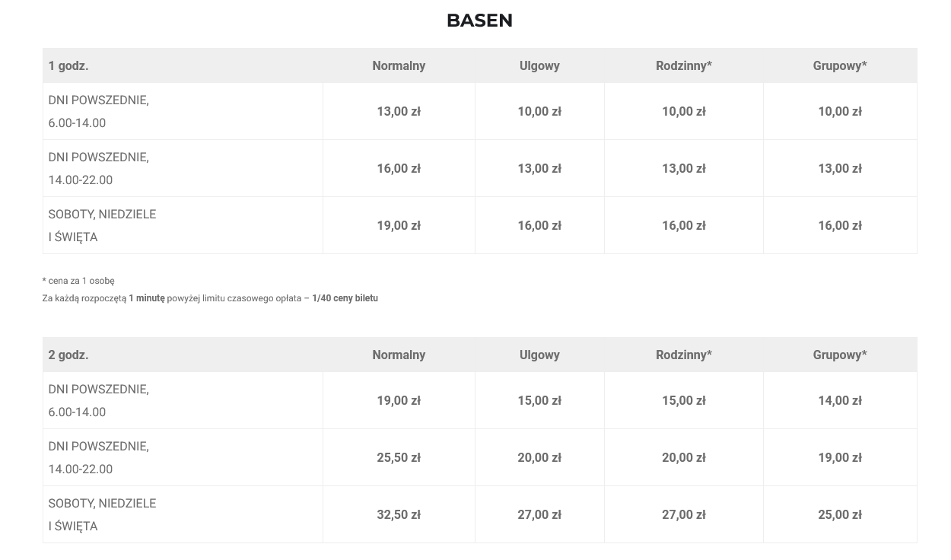Select Normalny column header in 1 godz. table

pyautogui.click(x=399, y=65)
